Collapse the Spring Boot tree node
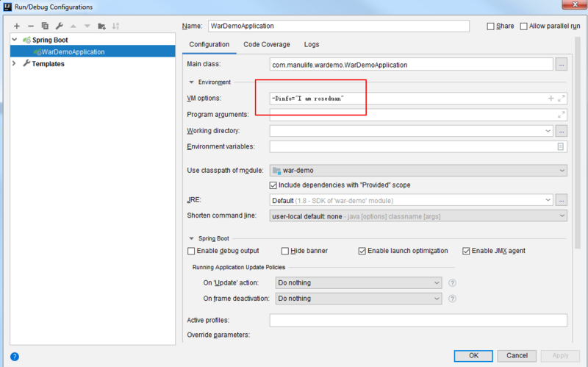 click(15, 40)
